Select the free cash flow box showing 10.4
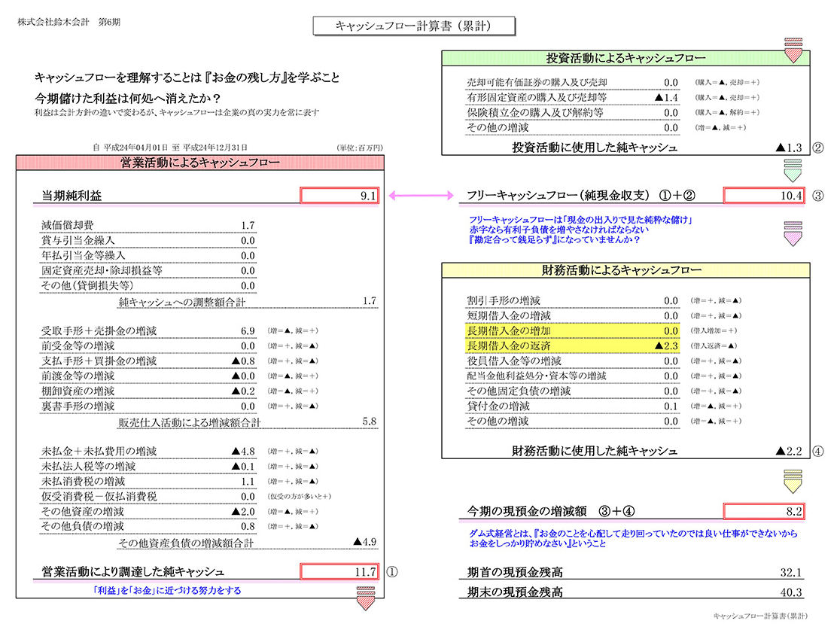The height and width of the screenshot is (636, 840). click(x=764, y=196)
